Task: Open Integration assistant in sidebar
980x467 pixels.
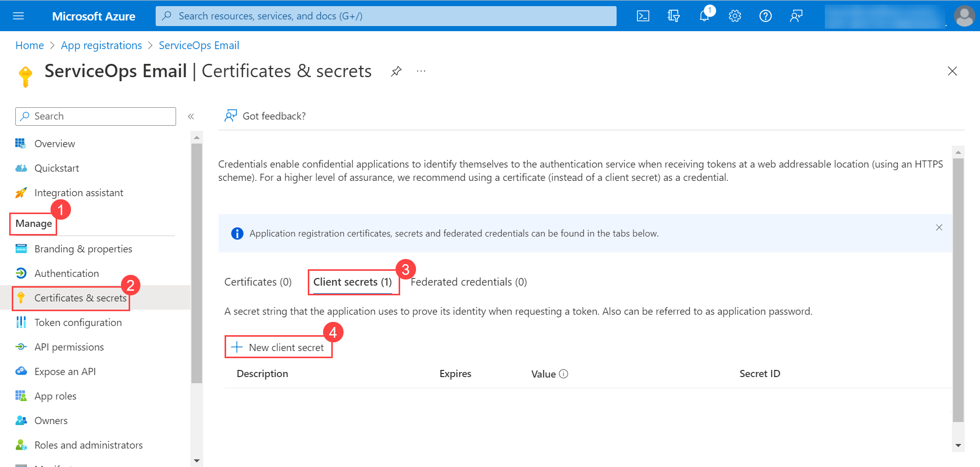Action: pos(79,193)
